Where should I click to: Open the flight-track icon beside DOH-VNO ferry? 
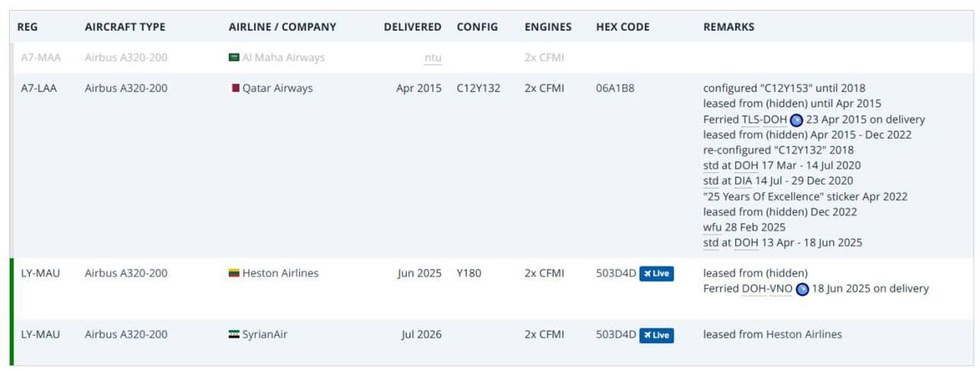tap(802, 289)
